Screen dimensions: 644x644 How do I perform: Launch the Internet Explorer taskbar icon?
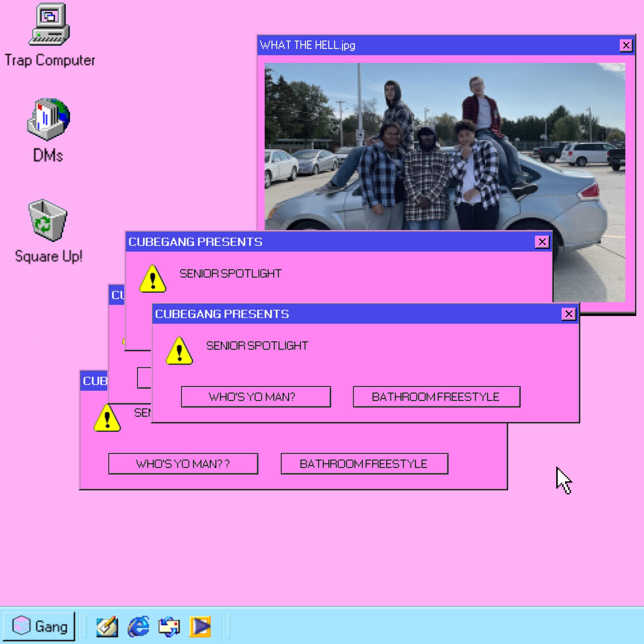click(138, 626)
